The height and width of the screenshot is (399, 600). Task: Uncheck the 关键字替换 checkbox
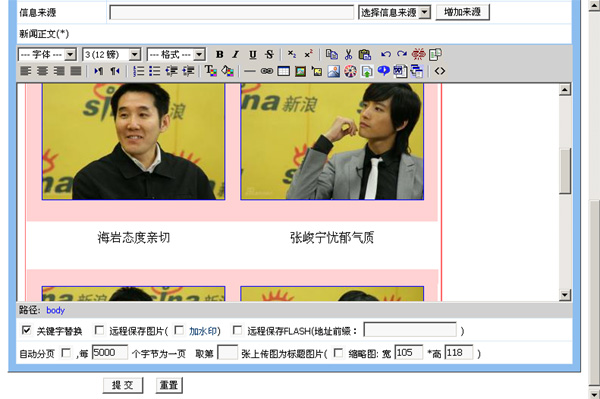click(26, 330)
